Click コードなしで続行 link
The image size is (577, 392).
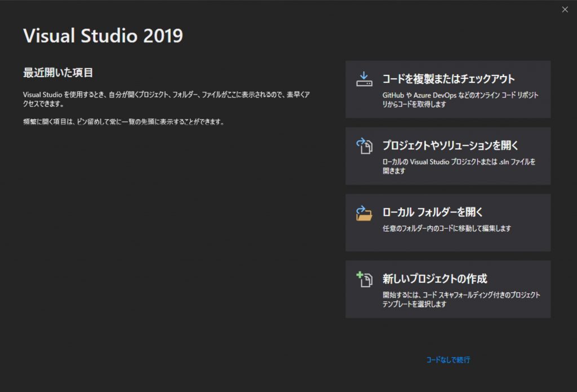pyautogui.click(x=448, y=360)
